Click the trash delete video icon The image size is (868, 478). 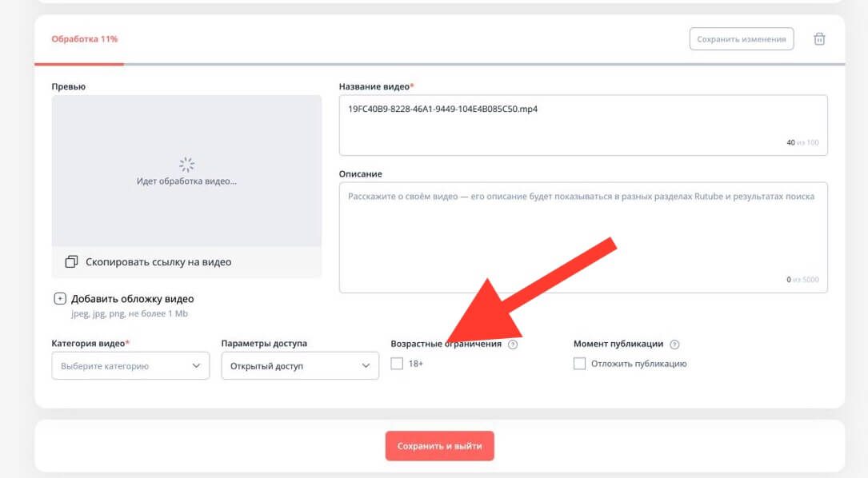click(x=819, y=39)
